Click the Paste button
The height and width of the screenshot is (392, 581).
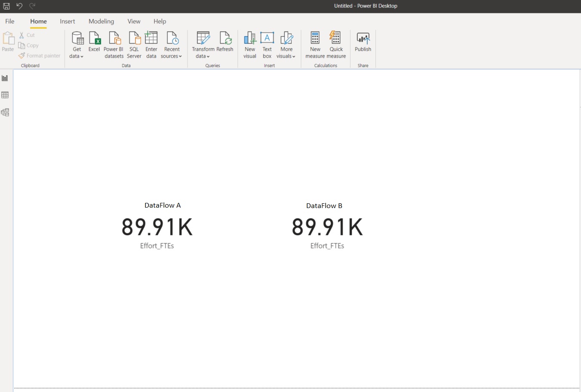coord(8,42)
